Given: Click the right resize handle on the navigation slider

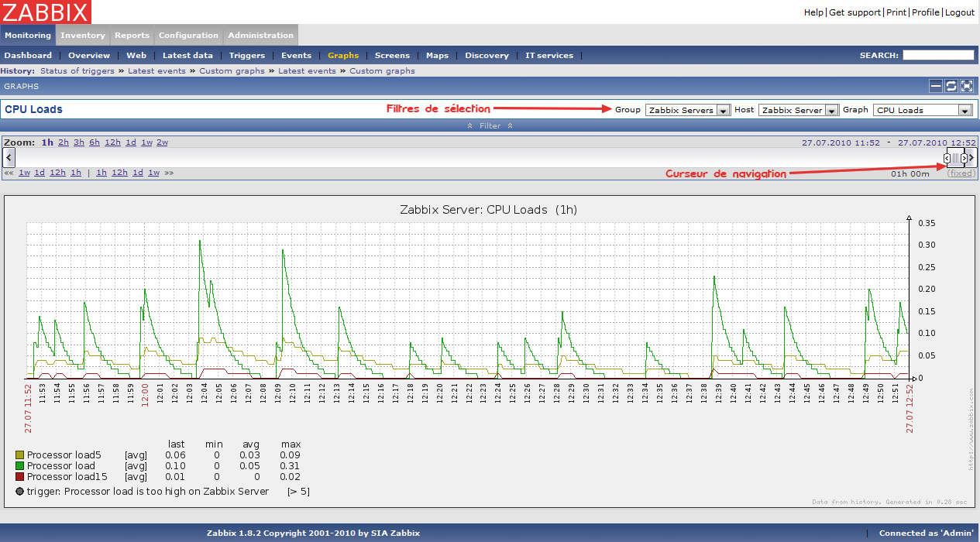Looking at the screenshot, I should click(x=964, y=159).
